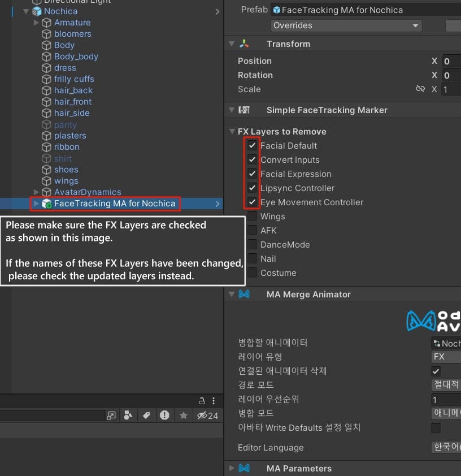
Task: Open the panel three-dot options menu
Action: (x=214, y=401)
